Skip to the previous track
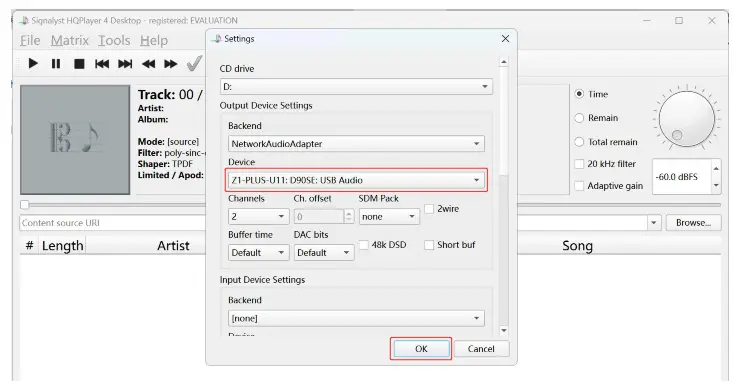Screen dimensions: 734x388 [102, 64]
